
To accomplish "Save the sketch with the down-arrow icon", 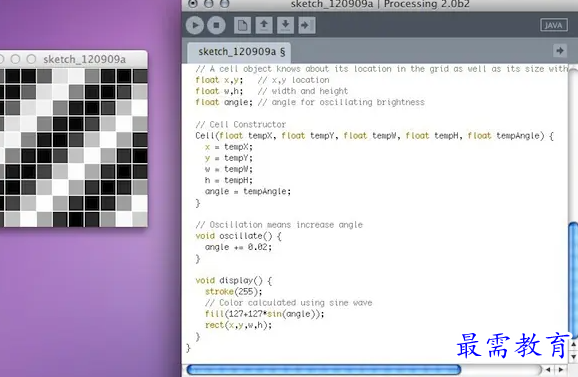I will click(x=285, y=25).
